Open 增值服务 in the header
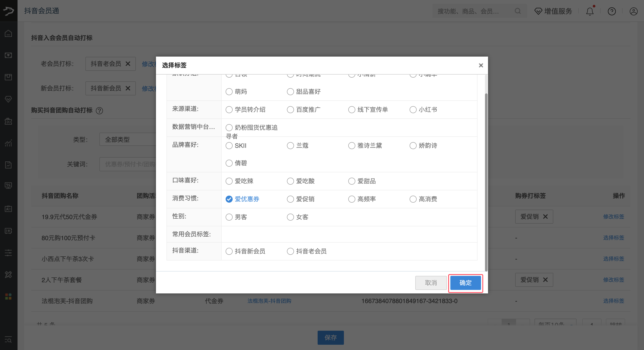This screenshot has width=644, height=350. [553, 11]
